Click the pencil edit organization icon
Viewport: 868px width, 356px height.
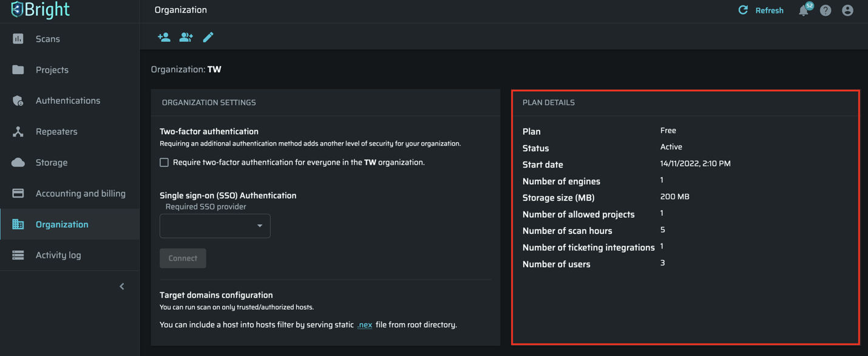(x=208, y=38)
